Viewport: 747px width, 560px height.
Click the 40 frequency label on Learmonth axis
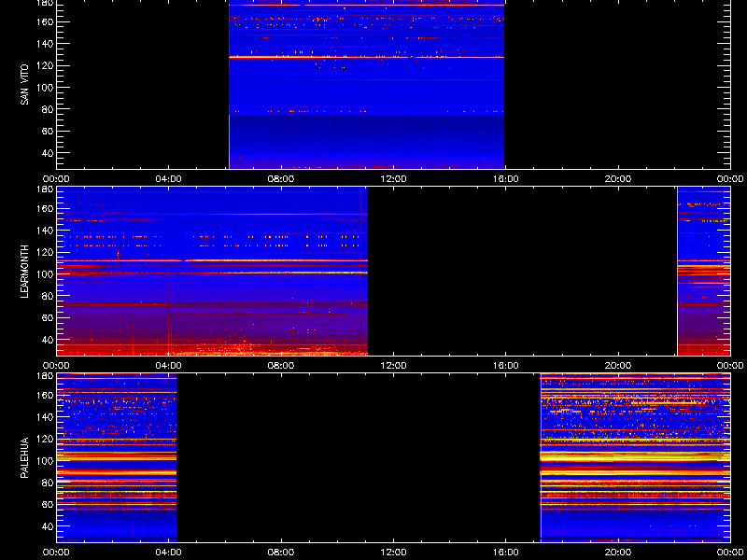point(47,340)
